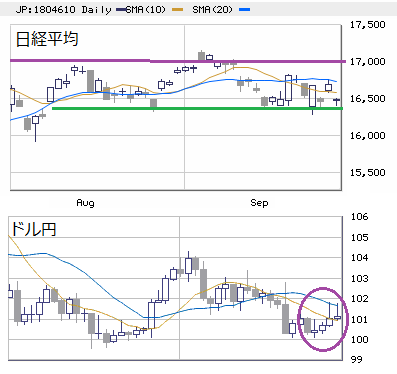Click the 104 axis label on yen chart
Screen dimensions: 397x374
pyautogui.click(x=359, y=258)
